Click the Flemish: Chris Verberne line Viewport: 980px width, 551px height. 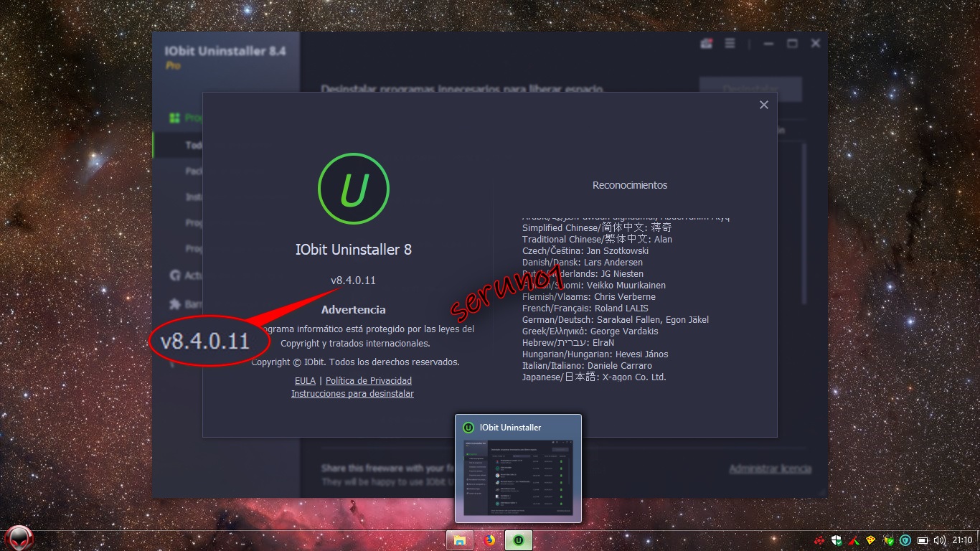click(x=589, y=296)
